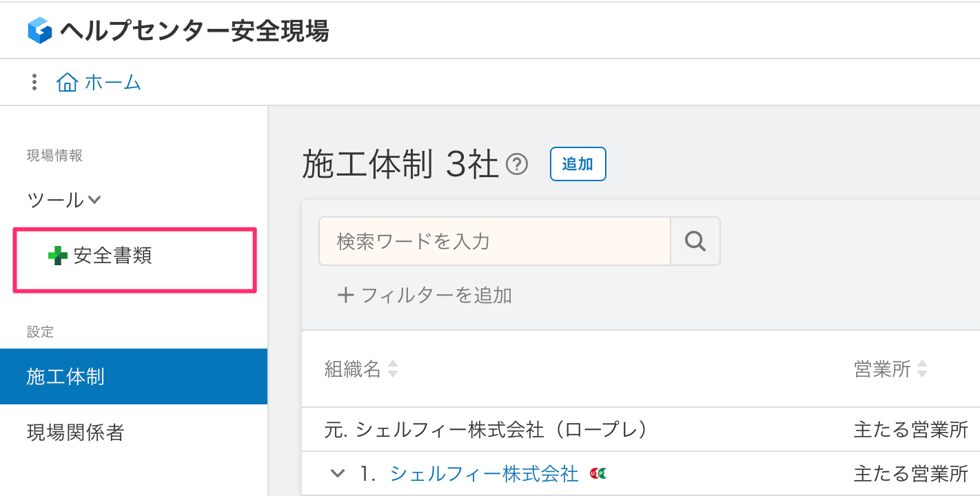Open the vertical three-dot menu
980x496 pixels.
pyautogui.click(x=34, y=83)
